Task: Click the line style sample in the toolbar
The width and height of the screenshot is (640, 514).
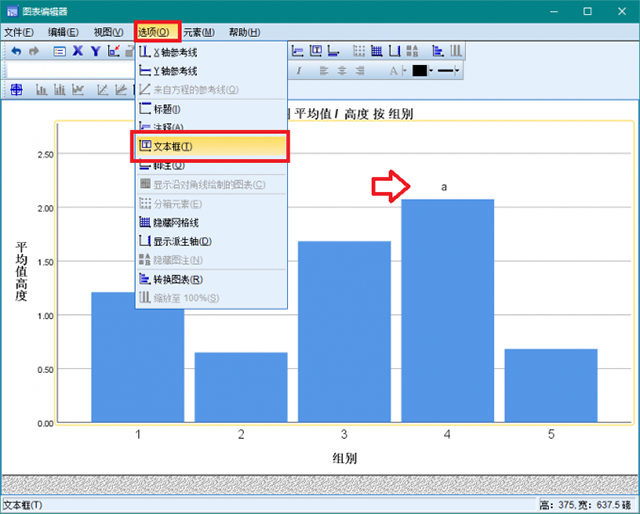Action: click(445, 71)
